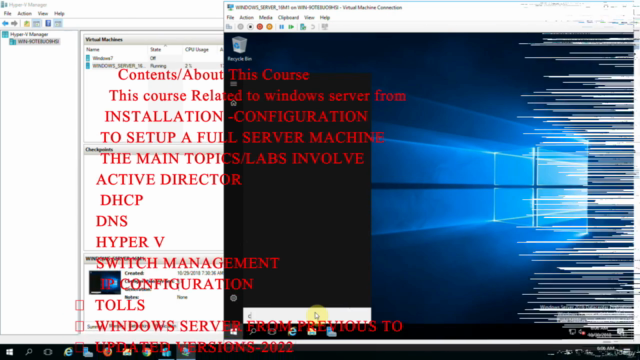Click the VM preview thumbnail in details pane
Screen dimensions: 640x360
[x=104, y=282]
